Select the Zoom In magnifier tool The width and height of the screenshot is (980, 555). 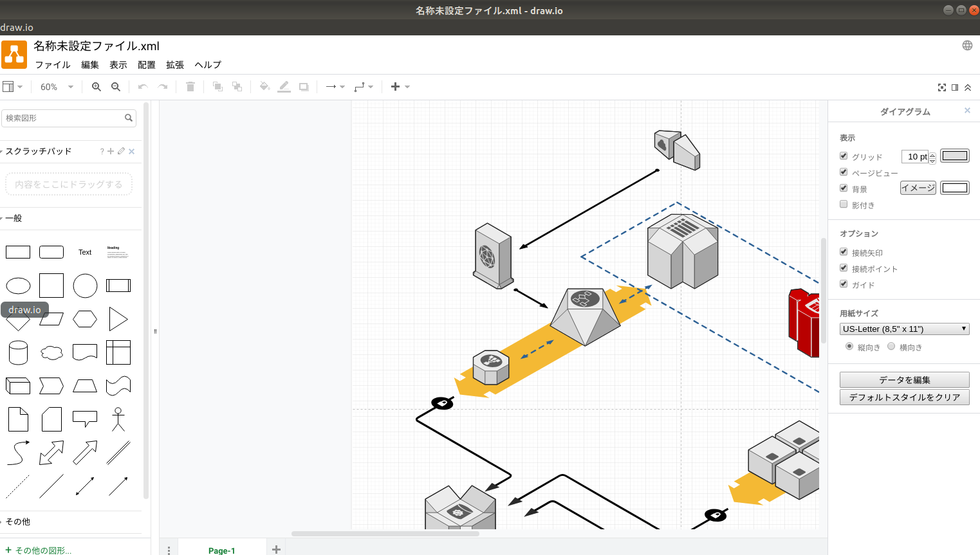coord(96,86)
